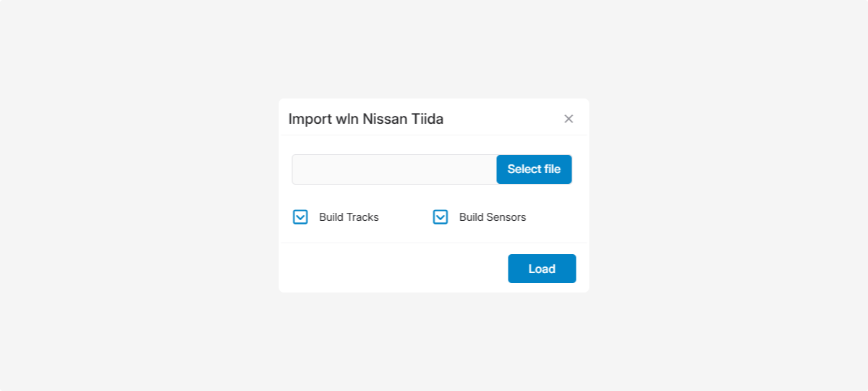Click the Build Tracks label text
Image resolution: width=868 pixels, height=391 pixels.
[x=349, y=217]
